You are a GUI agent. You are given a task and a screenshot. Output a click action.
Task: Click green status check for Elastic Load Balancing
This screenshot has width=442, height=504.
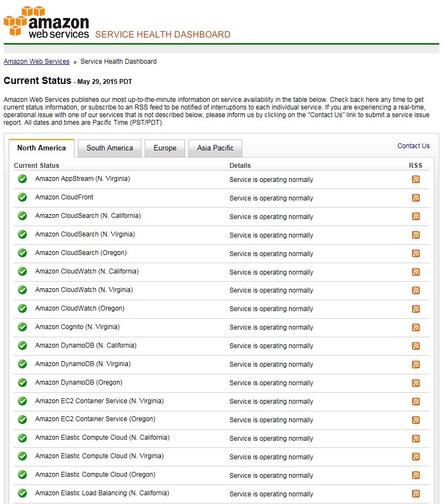(22, 493)
